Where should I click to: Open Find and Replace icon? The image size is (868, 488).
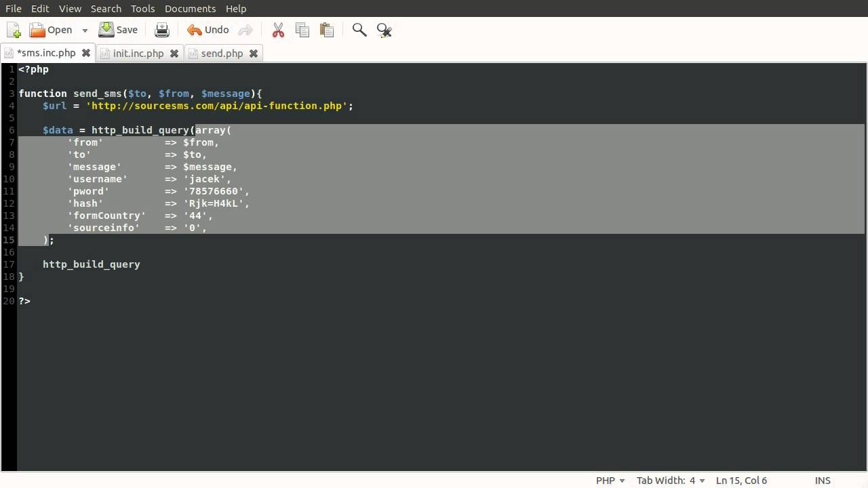[x=384, y=30]
